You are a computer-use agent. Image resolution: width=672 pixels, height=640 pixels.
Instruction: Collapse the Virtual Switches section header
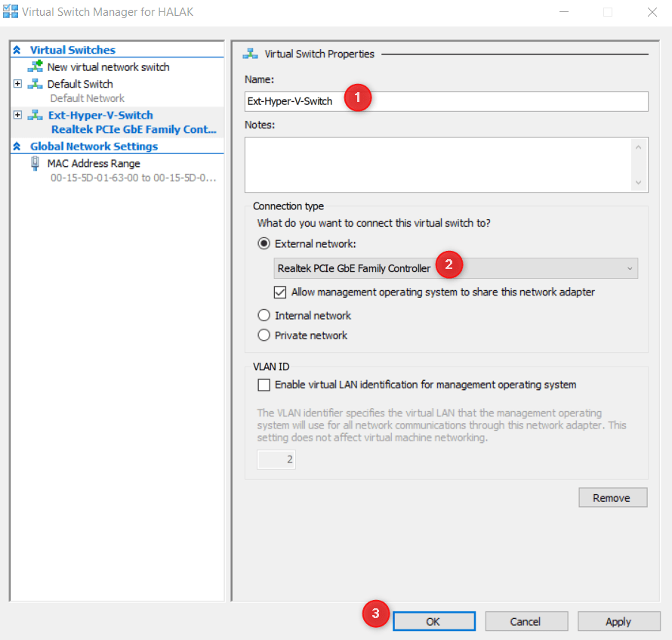[x=17, y=49]
